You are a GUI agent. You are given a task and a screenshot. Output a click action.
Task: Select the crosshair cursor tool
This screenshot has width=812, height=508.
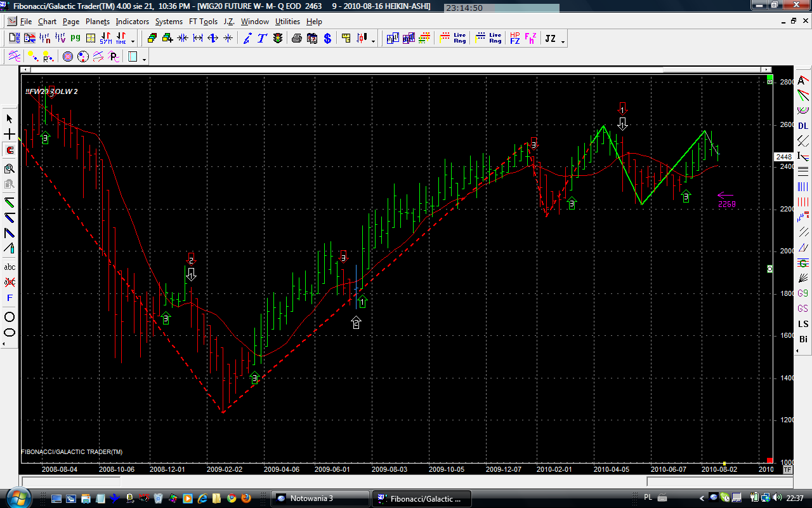tap(10, 135)
